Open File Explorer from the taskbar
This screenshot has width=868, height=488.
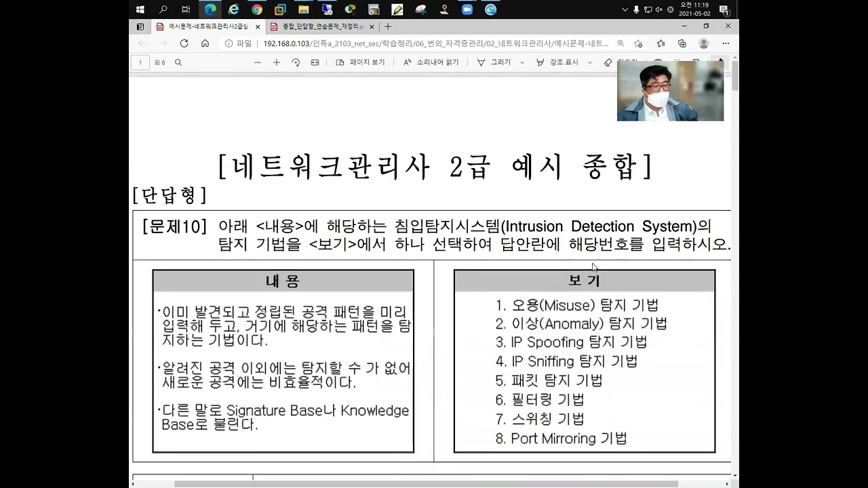[304, 9]
